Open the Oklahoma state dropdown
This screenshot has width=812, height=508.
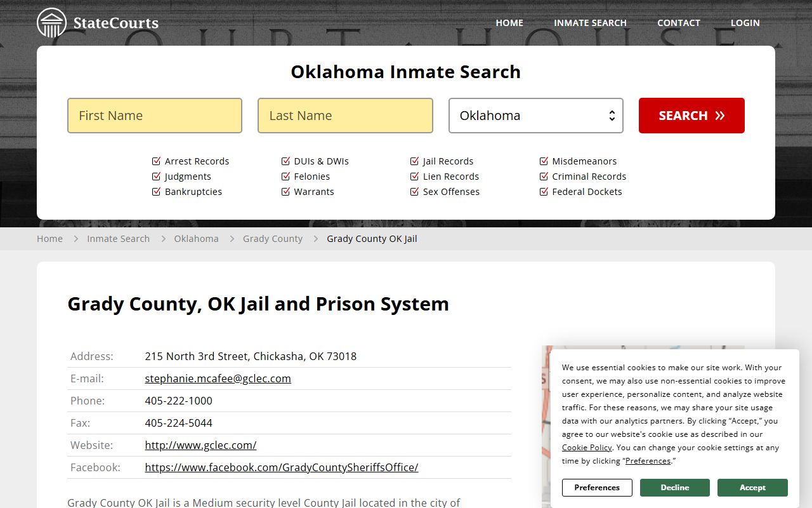coord(536,116)
